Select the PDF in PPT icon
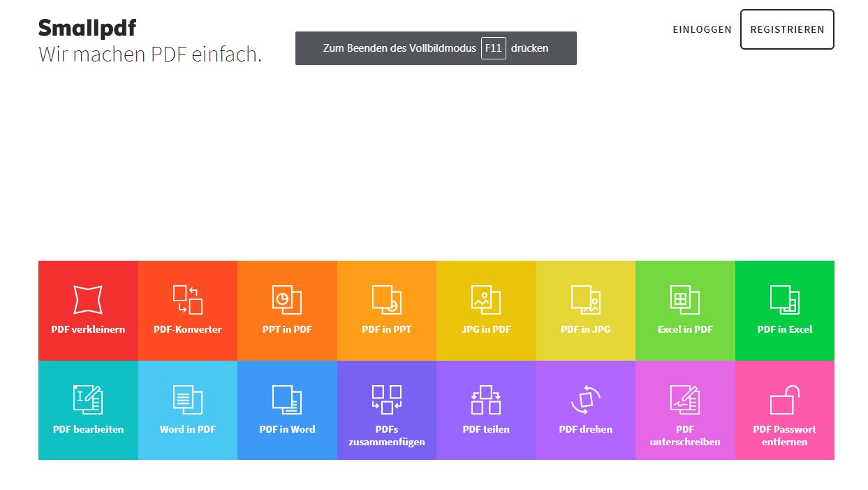 387,299
